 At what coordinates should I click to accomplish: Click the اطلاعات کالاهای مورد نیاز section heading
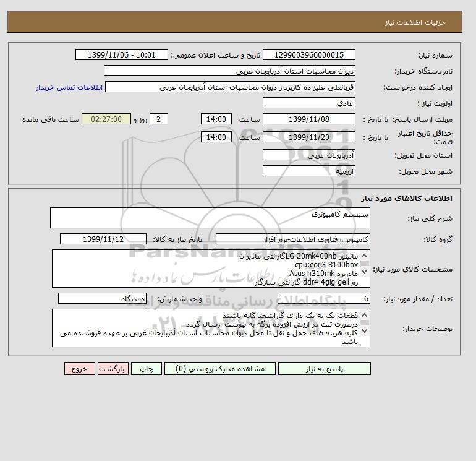click(x=407, y=199)
